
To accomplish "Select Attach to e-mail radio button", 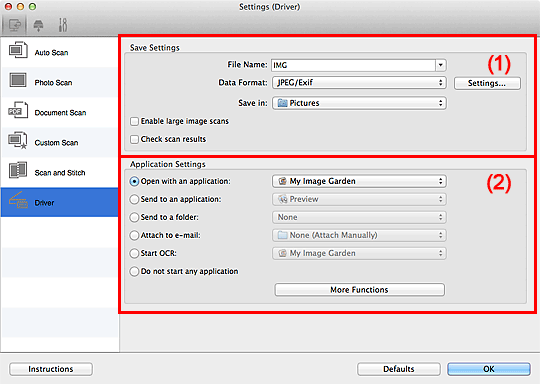I will point(134,235).
